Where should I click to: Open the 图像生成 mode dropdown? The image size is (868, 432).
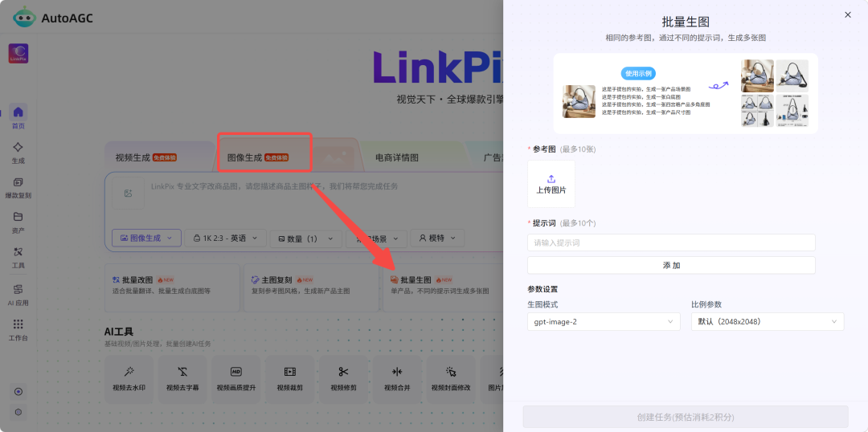point(146,238)
